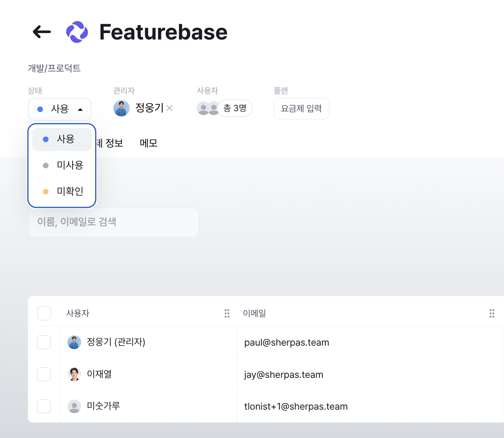This screenshot has width=504, height=438.
Task: Open the 총 3명 users badge
Action: pos(235,108)
